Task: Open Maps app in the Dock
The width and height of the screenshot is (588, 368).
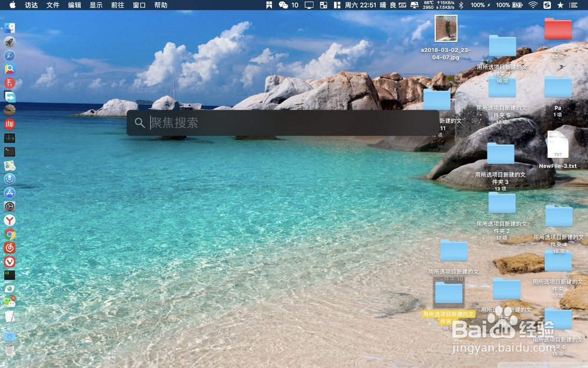Action: (x=10, y=165)
